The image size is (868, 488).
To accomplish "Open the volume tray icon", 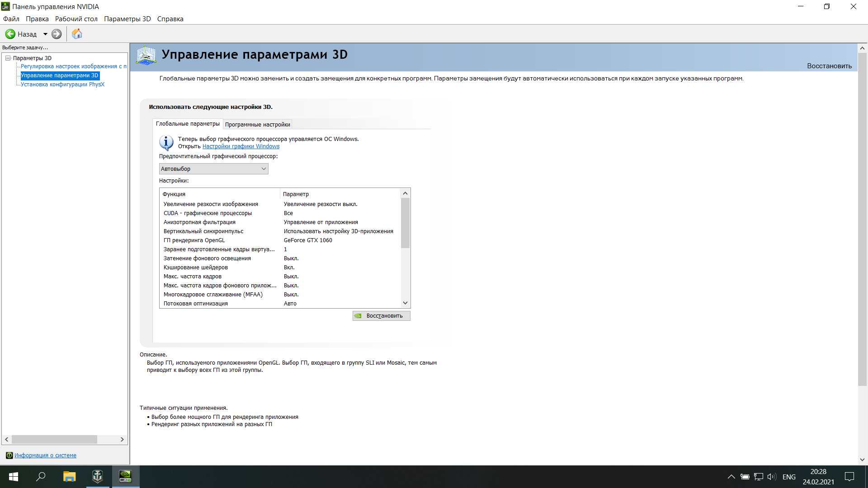I will [772, 477].
